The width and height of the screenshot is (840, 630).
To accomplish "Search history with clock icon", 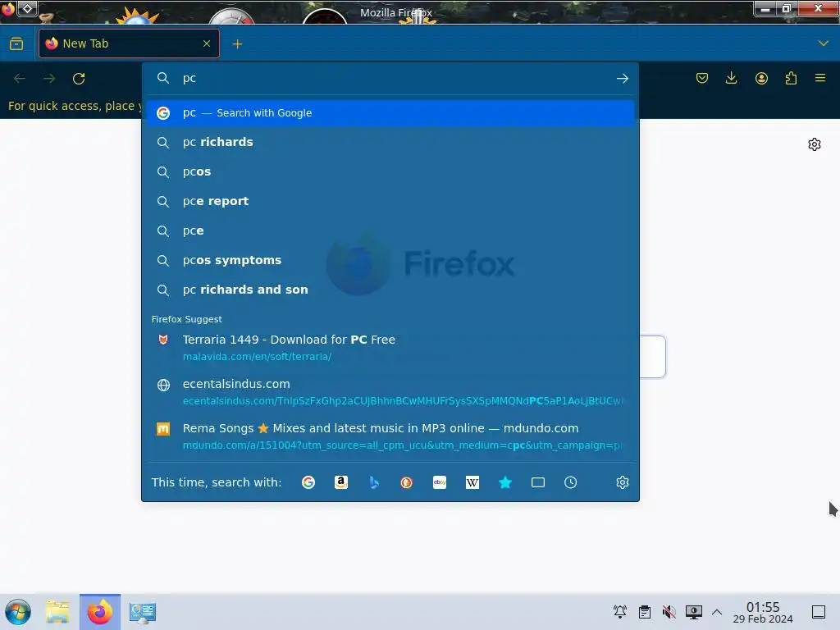I will click(571, 482).
